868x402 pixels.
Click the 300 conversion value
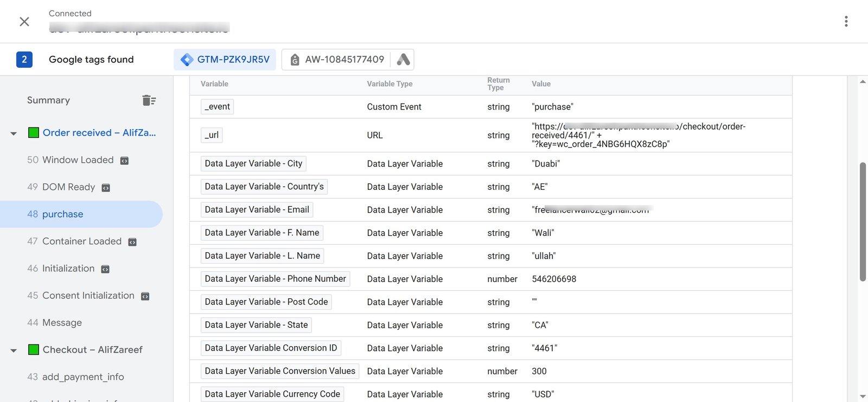click(539, 371)
